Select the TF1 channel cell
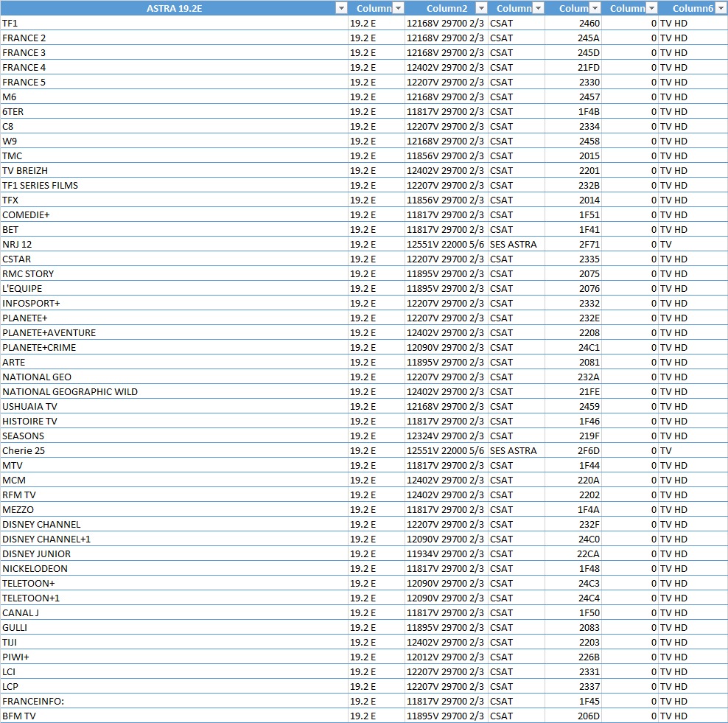 174,24
